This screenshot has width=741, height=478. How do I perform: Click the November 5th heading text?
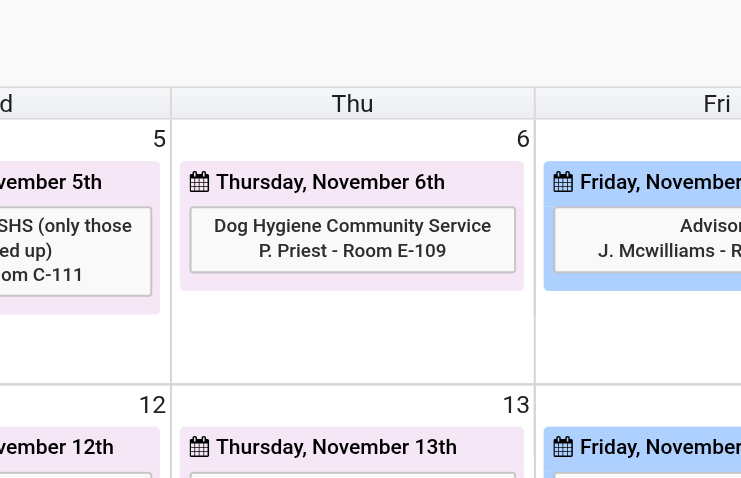[50, 182]
